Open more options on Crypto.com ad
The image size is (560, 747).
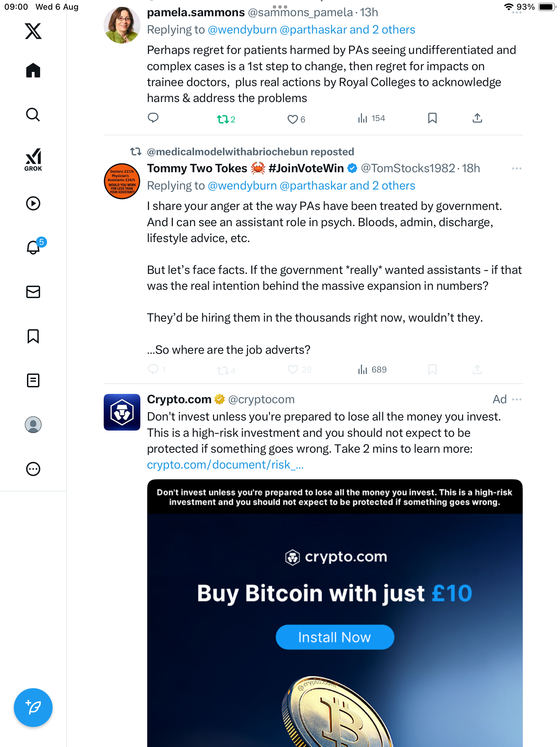[x=516, y=399]
